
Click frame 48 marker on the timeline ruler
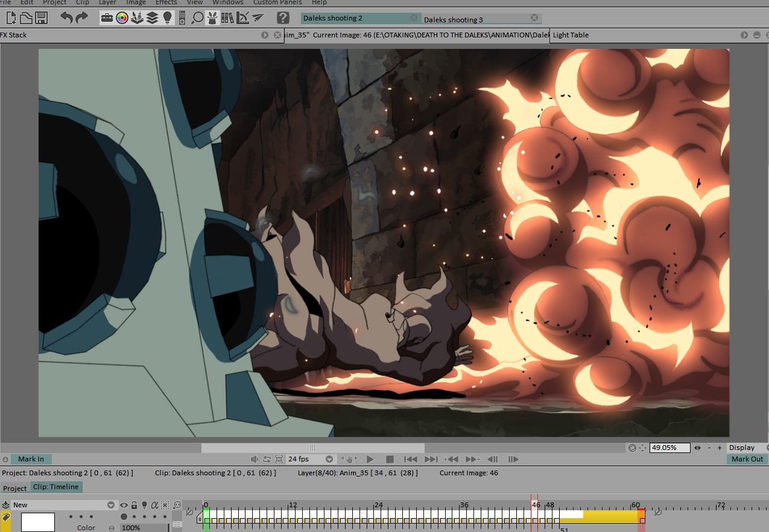550,505
